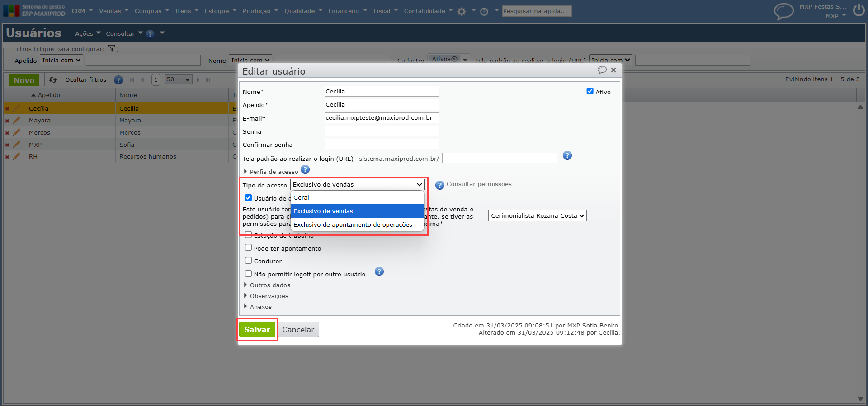The width and height of the screenshot is (868, 406).
Task: Click help icon beside Perfis de acesso
Action: coord(305,170)
